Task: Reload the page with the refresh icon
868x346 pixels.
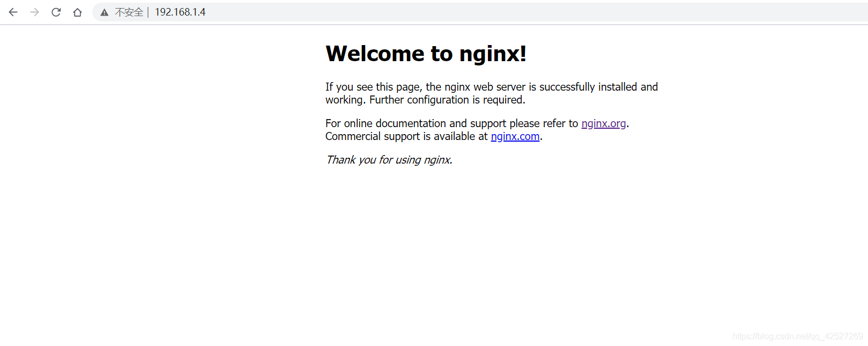Action: [56, 12]
